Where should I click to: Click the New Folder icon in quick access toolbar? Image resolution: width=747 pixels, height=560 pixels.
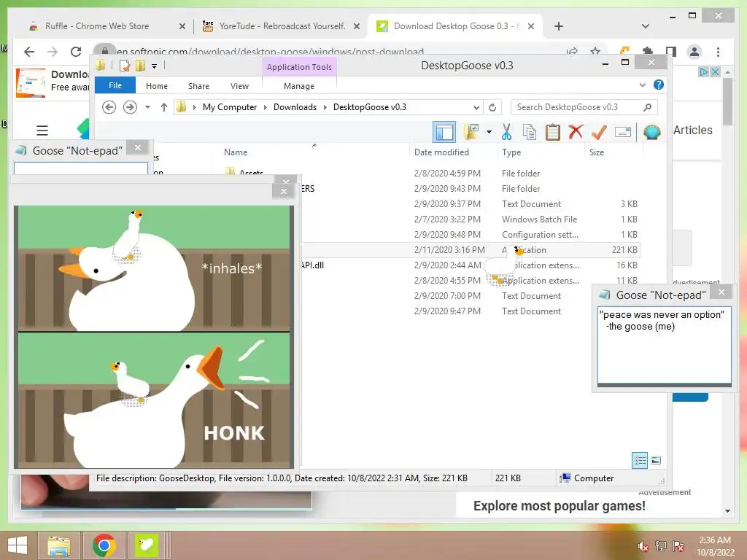(141, 66)
